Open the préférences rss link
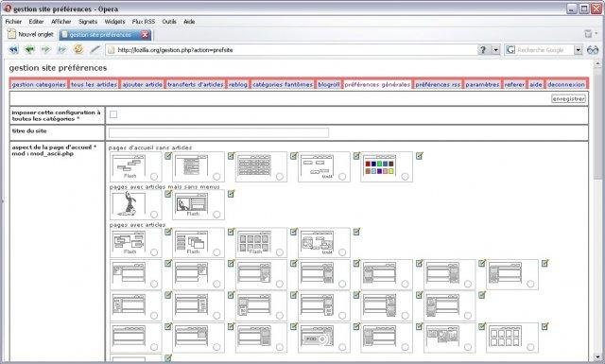Screen dimensions: 605x364 [x=438, y=84]
